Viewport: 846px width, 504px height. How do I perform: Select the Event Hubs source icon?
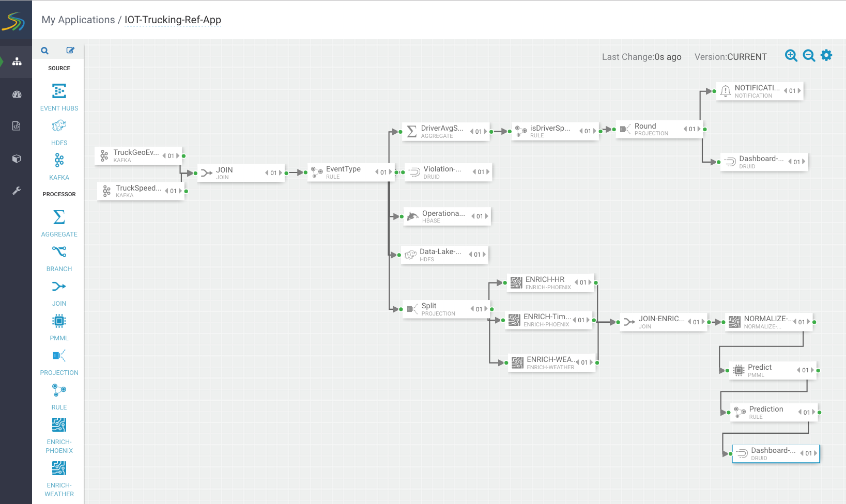click(59, 91)
